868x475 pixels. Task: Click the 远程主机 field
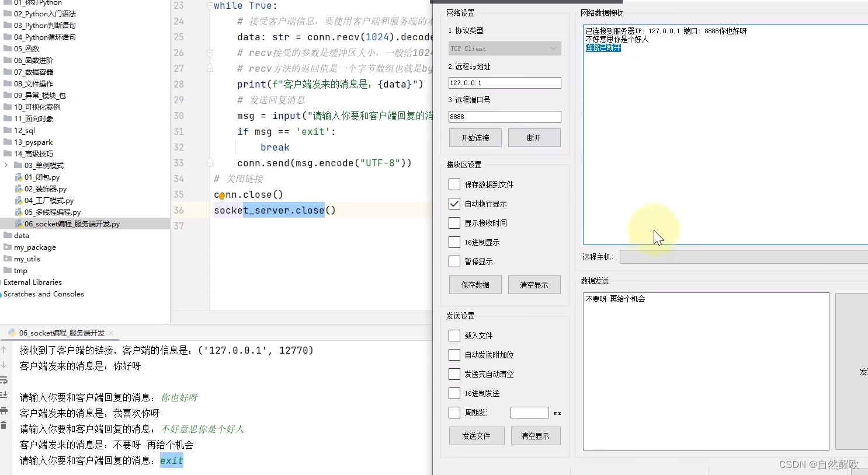[744, 257]
